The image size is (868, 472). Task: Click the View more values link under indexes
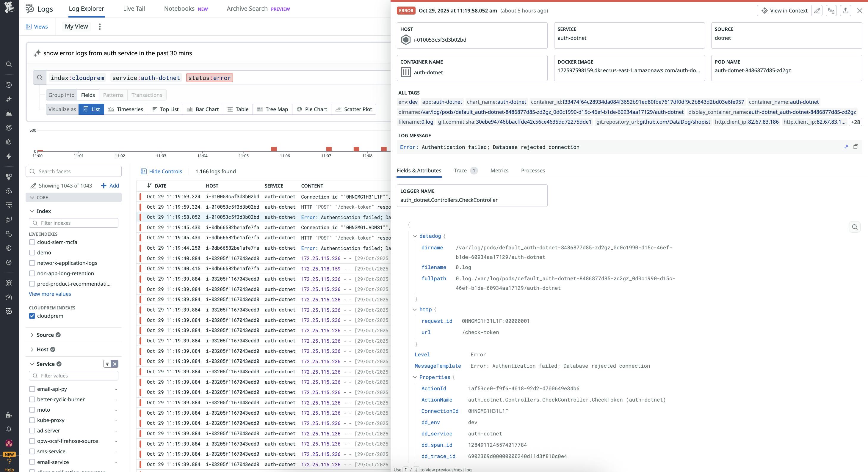tap(50, 294)
